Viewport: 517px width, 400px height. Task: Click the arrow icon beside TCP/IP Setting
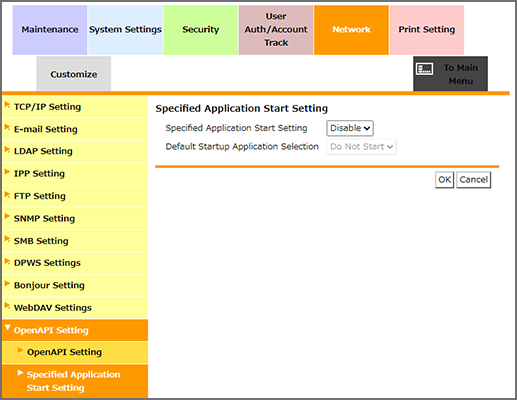[7, 105]
